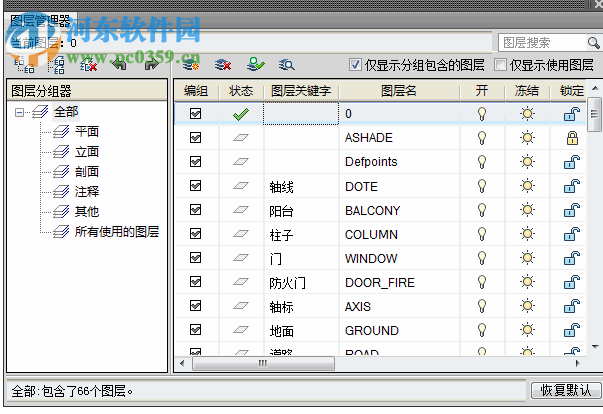Toggle group checkbox for Defpoints row
This screenshot has width=603, height=414.
pos(195,162)
